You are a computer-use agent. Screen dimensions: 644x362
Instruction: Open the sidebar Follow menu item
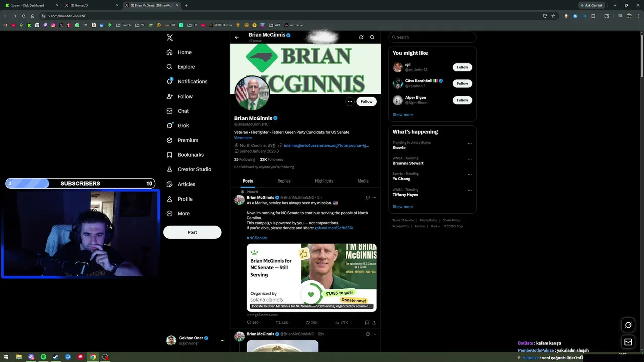pyautogui.click(x=180, y=96)
